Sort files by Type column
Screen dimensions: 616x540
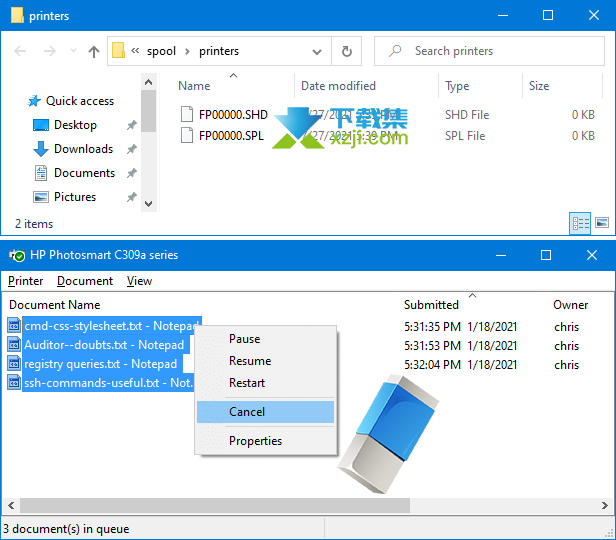pyautogui.click(x=457, y=86)
